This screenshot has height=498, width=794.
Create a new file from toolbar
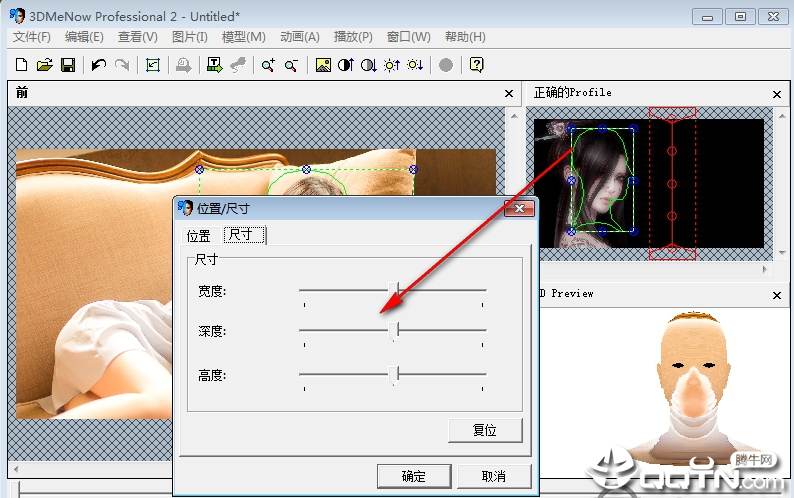coord(21,65)
